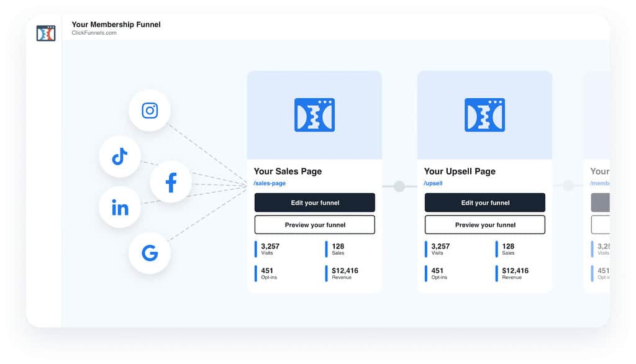Open the /sales-page link

point(269,183)
